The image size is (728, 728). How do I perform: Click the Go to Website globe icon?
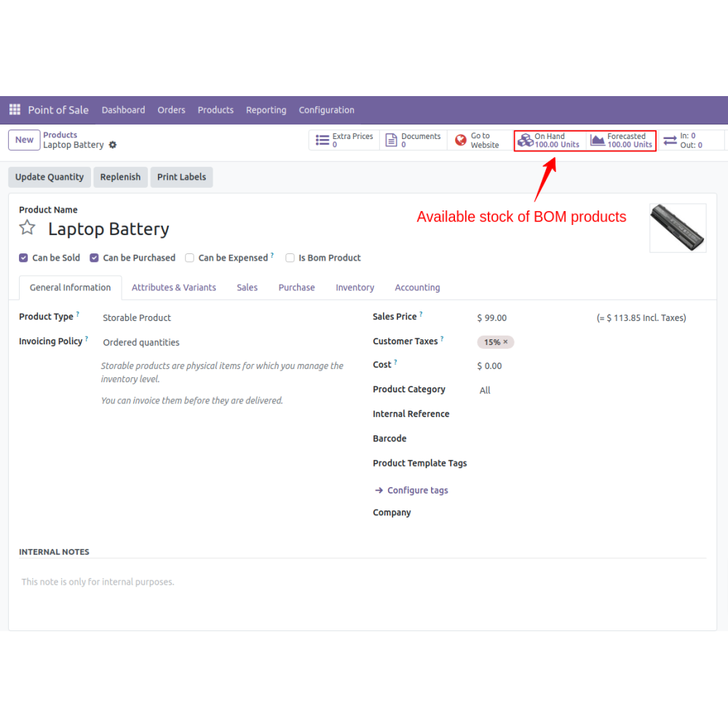click(461, 141)
